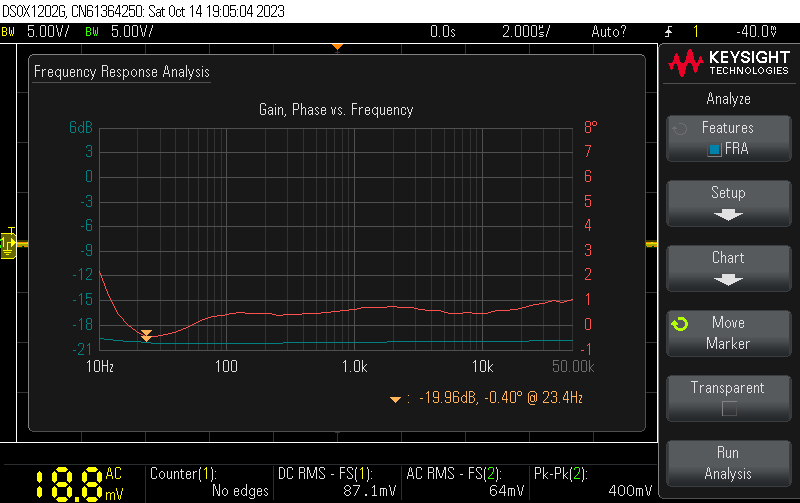This screenshot has height=503, width=800.
Task: Click the Gain, Phase vs. Frequency chart title
Action: click(x=336, y=110)
